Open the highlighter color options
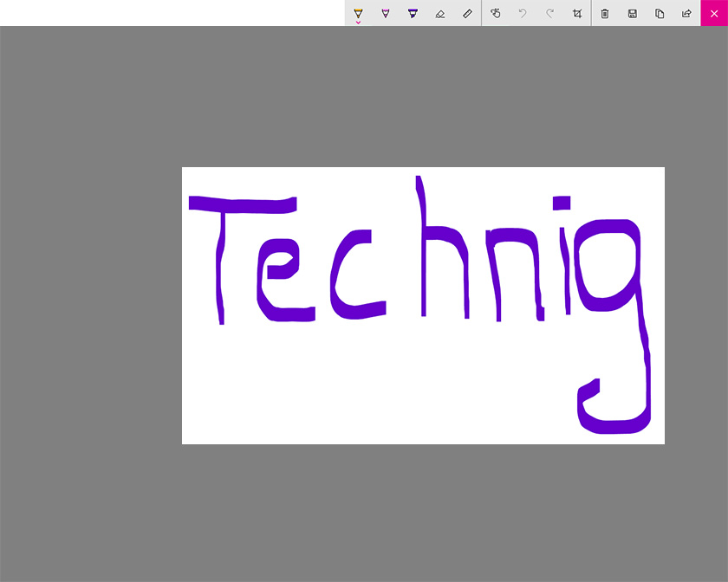 [413, 22]
